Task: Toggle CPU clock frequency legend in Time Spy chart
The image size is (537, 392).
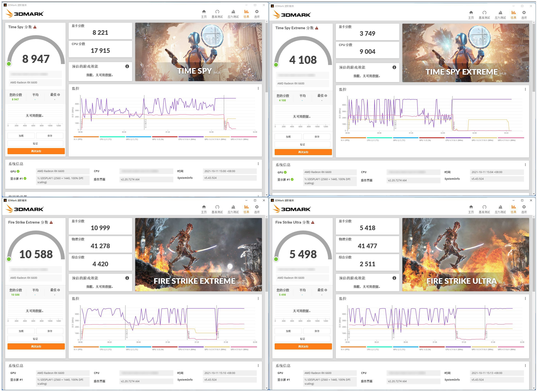Action: pyautogui.click(x=191, y=138)
